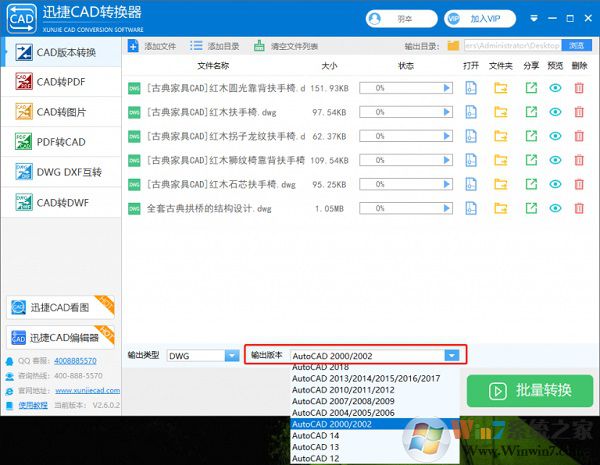This screenshot has width=600, height=465.
Task: Select DWG DXF互转 in the sidebar
Action: pyautogui.click(x=62, y=172)
